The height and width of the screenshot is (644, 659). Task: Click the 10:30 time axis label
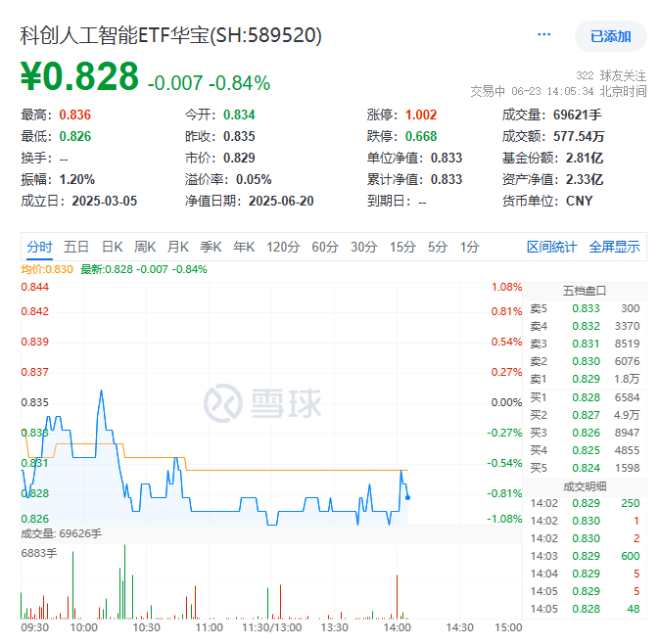pos(146,627)
